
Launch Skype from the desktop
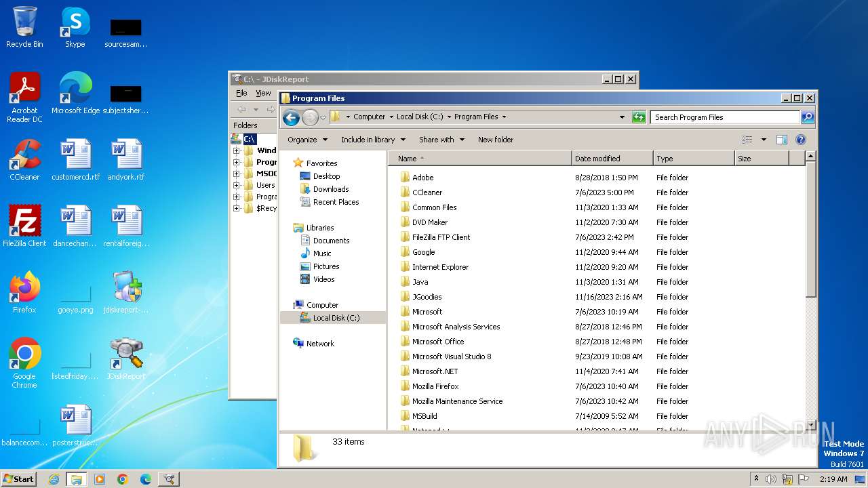tap(75, 27)
